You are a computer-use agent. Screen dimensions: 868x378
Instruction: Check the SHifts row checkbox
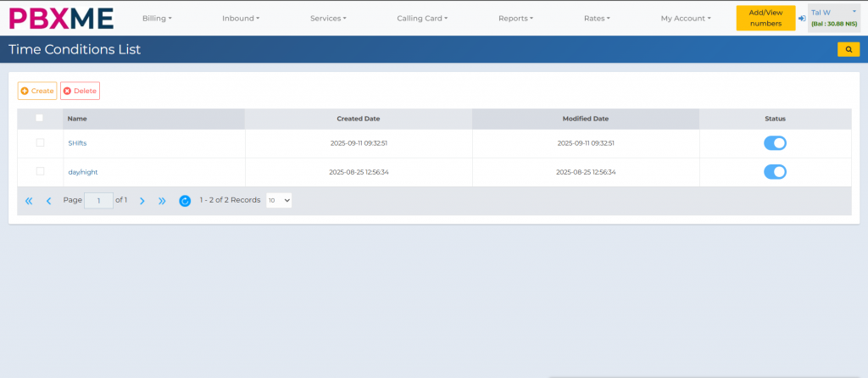40,142
